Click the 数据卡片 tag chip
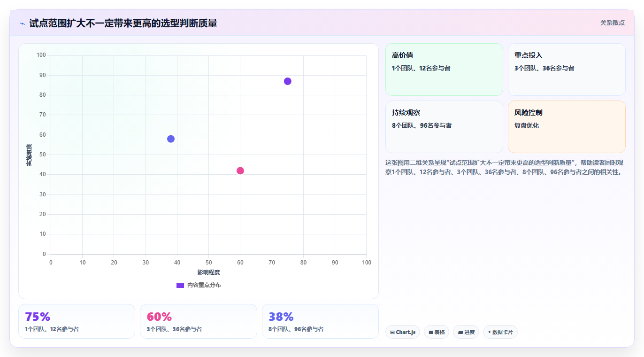 click(500, 332)
